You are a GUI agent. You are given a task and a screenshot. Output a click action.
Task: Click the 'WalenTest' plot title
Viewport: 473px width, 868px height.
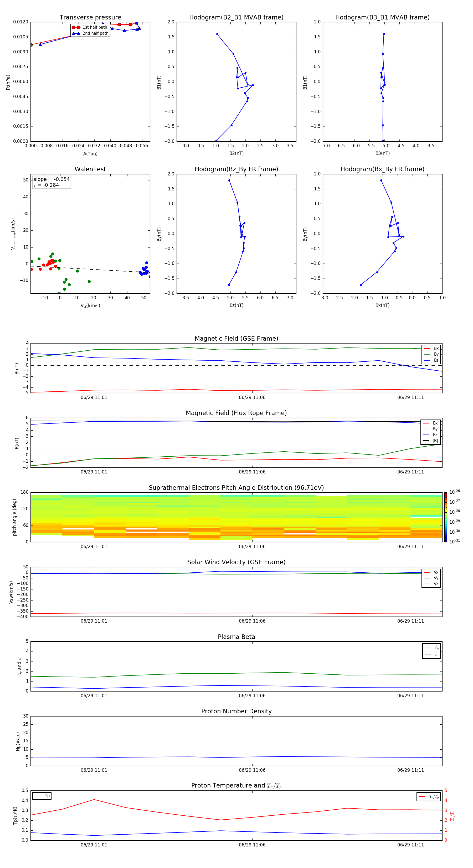(x=90, y=169)
